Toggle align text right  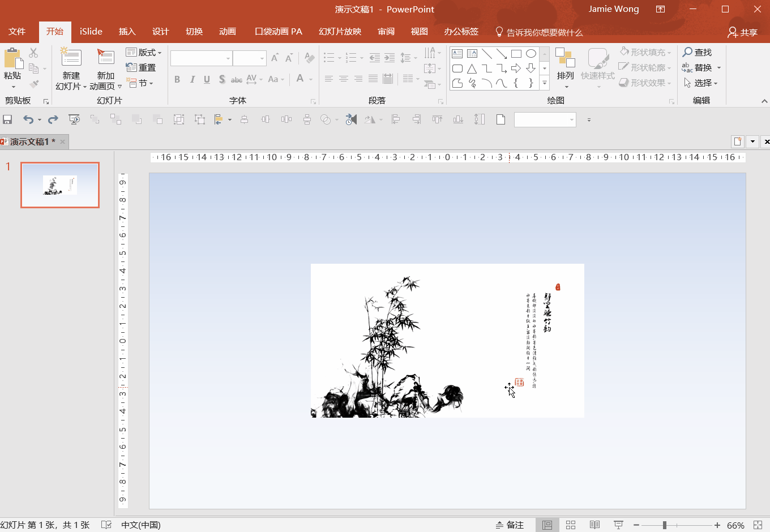pyautogui.click(x=358, y=79)
